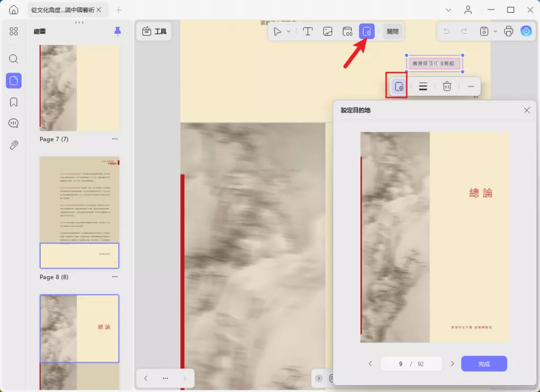540x392 pixels.
Task: Expand the save options dropdown arrow
Action: pos(495,31)
